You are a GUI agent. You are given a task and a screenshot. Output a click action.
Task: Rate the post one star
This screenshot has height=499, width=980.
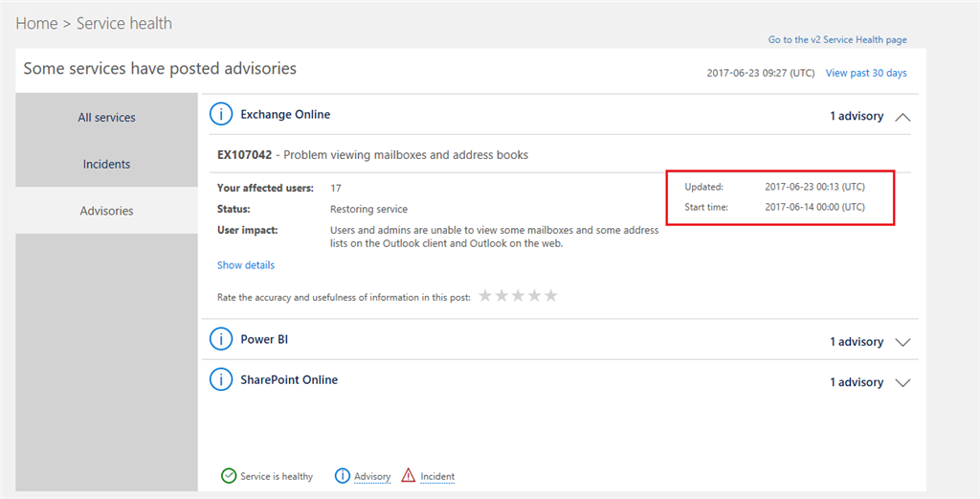[x=485, y=296]
